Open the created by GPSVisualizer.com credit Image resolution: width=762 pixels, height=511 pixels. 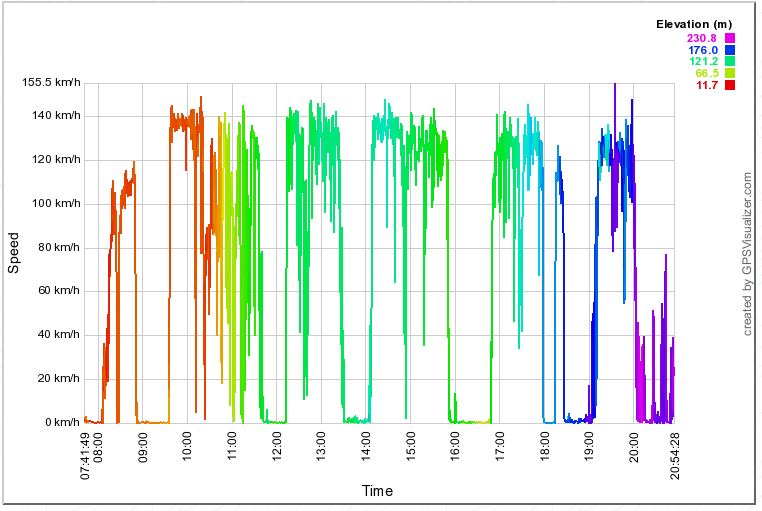pos(748,253)
